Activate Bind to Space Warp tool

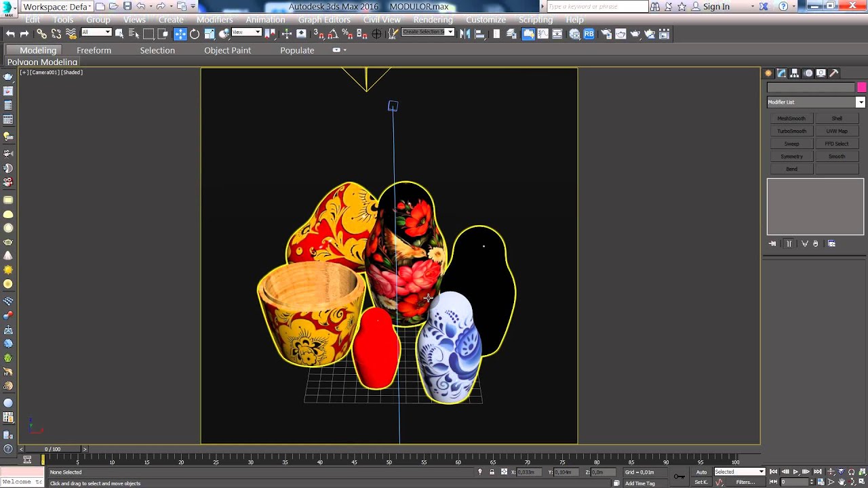click(x=71, y=34)
